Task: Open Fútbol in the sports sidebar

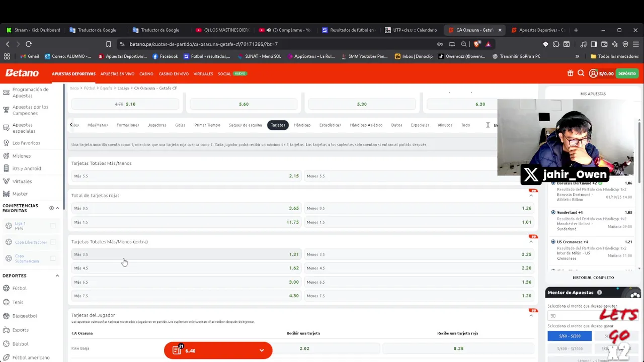Action: (x=20, y=288)
